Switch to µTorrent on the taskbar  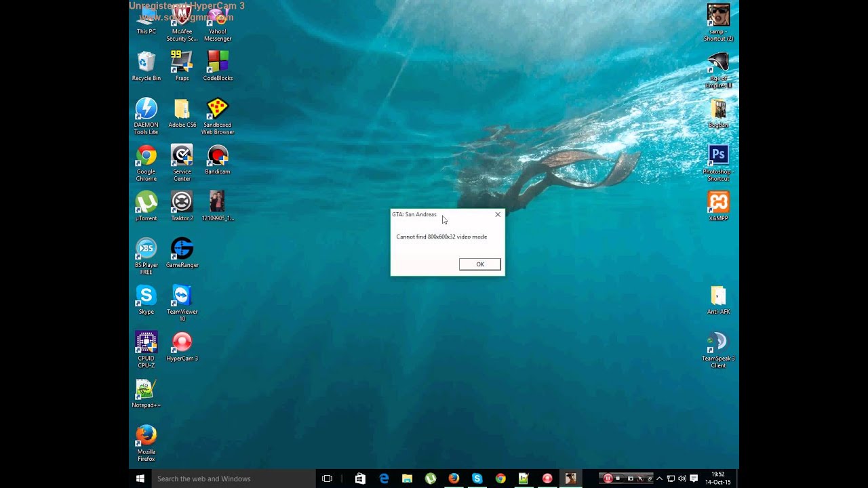[x=431, y=479]
